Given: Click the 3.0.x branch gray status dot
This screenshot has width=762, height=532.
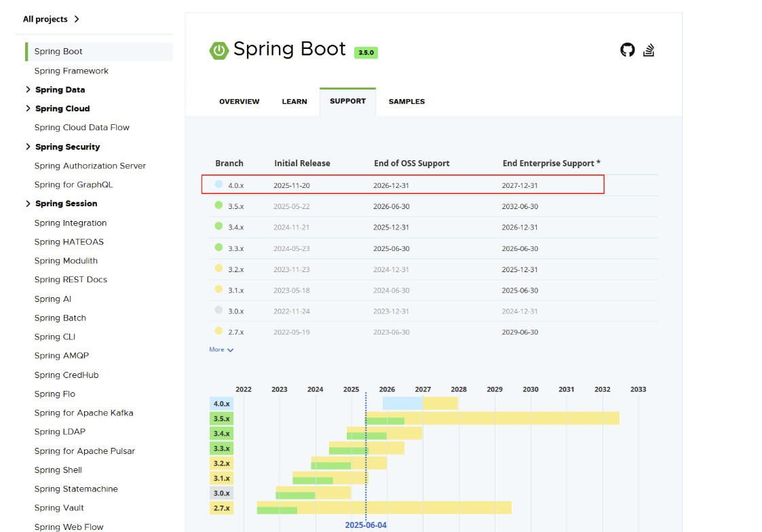Looking at the screenshot, I should coord(218,310).
